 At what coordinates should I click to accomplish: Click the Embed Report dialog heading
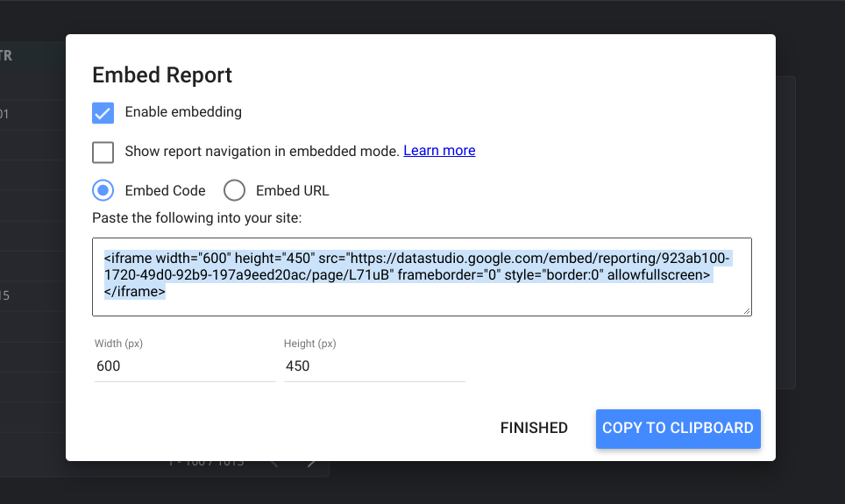(x=162, y=75)
